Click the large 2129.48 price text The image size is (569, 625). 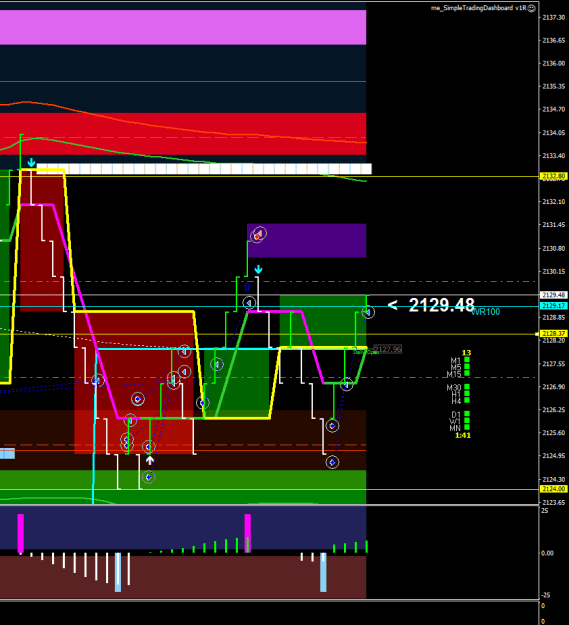coord(441,305)
